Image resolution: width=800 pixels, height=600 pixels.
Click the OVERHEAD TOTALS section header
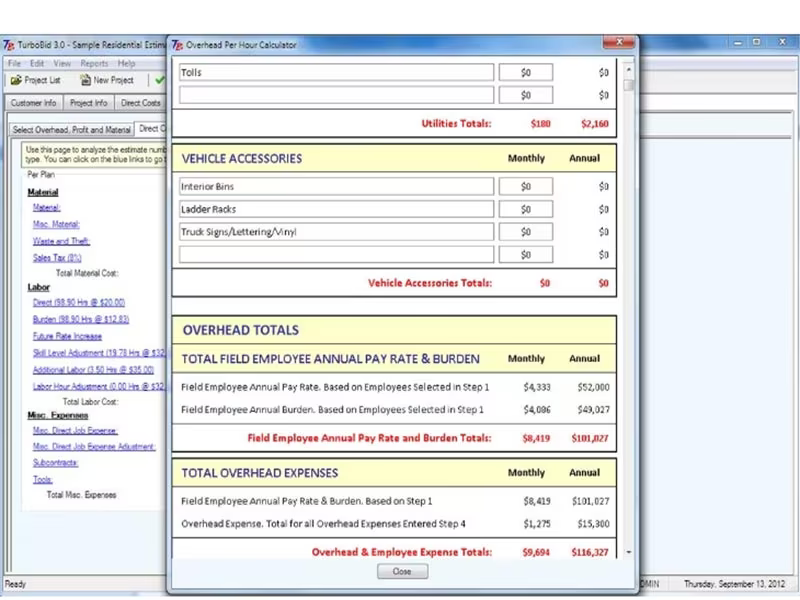coord(241,330)
